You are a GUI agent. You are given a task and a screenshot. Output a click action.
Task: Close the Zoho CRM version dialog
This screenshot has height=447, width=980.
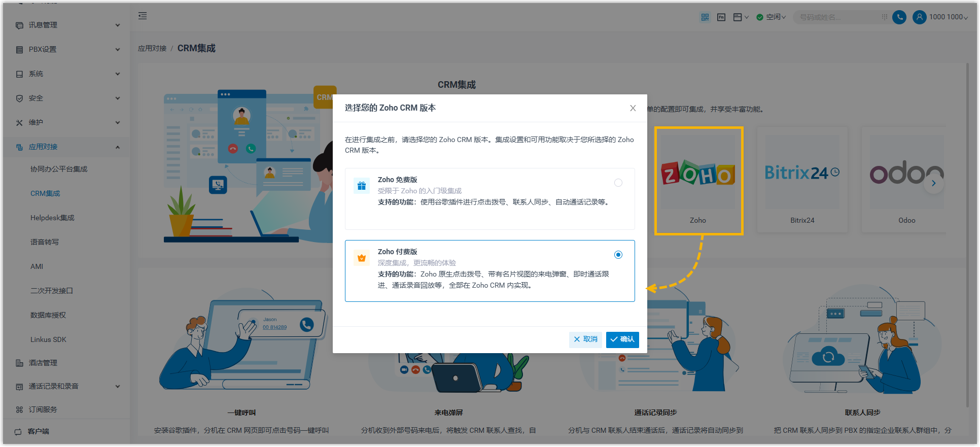coord(633,108)
